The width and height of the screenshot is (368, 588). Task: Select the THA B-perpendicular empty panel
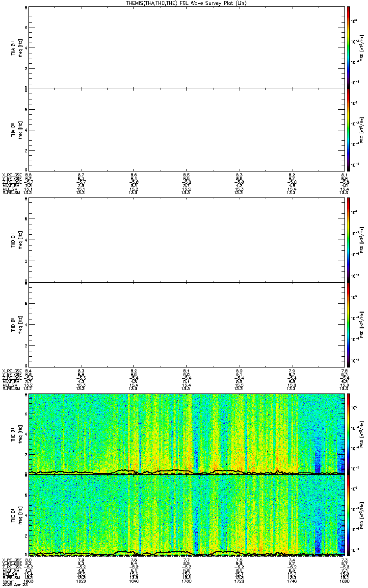click(186, 48)
